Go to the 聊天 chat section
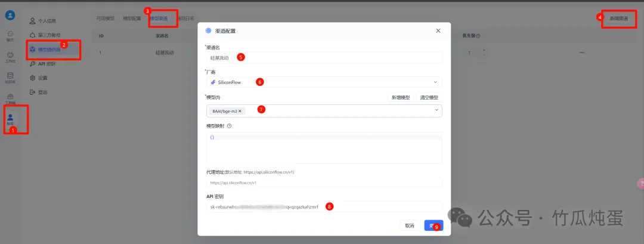This screenshot has height=244, width=644. [10, 36]
